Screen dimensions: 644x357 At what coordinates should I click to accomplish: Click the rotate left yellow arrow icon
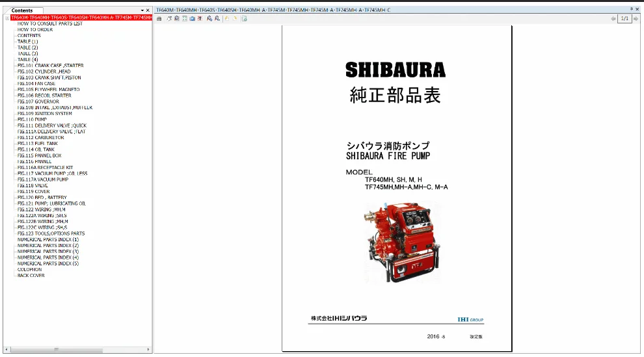coord(227,18)
